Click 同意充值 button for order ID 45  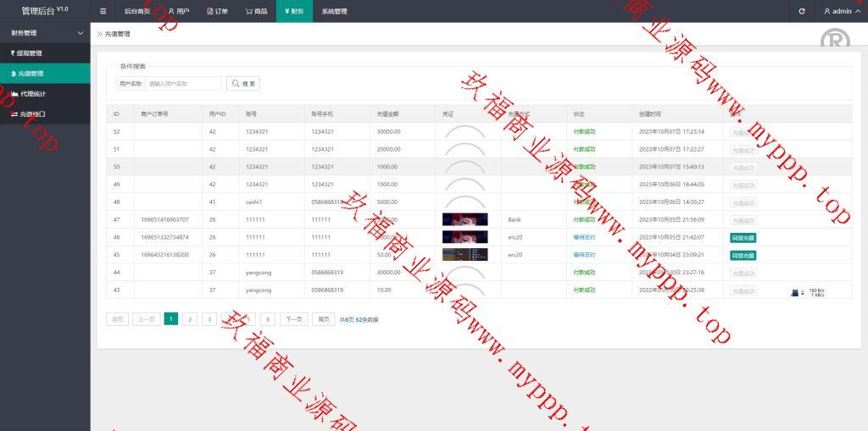[x=743, y=255]
